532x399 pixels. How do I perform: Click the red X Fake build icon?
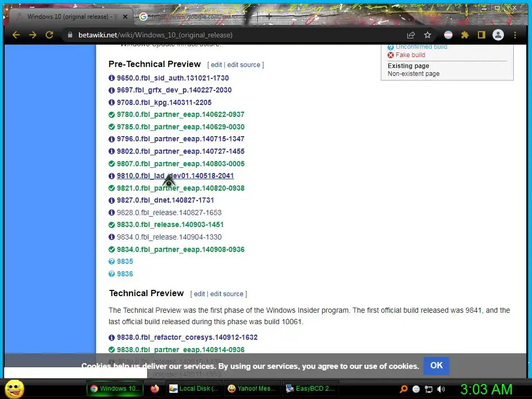click(x=391, y=55)
